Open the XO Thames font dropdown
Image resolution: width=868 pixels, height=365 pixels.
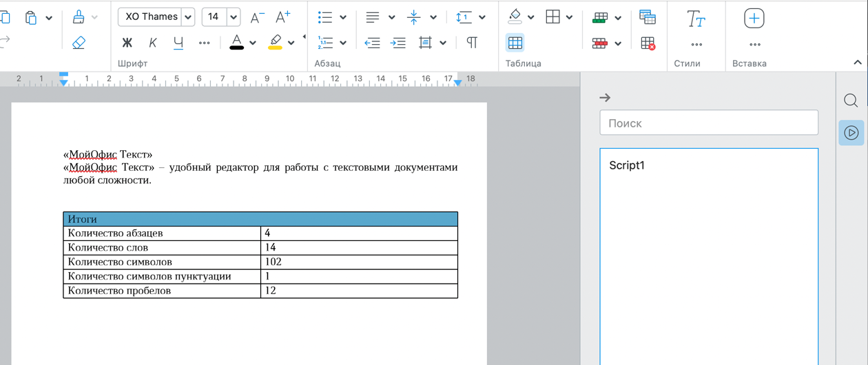(x=187, y=17)
